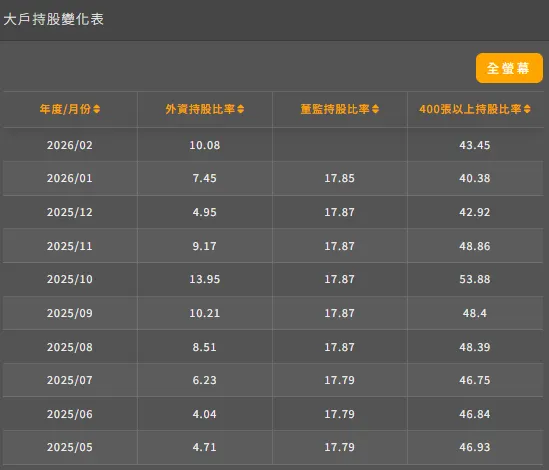This screenshot has height=470, width=549.
Task: Select the 2025/06 row date cell
Action: click(x=70, y=414)
